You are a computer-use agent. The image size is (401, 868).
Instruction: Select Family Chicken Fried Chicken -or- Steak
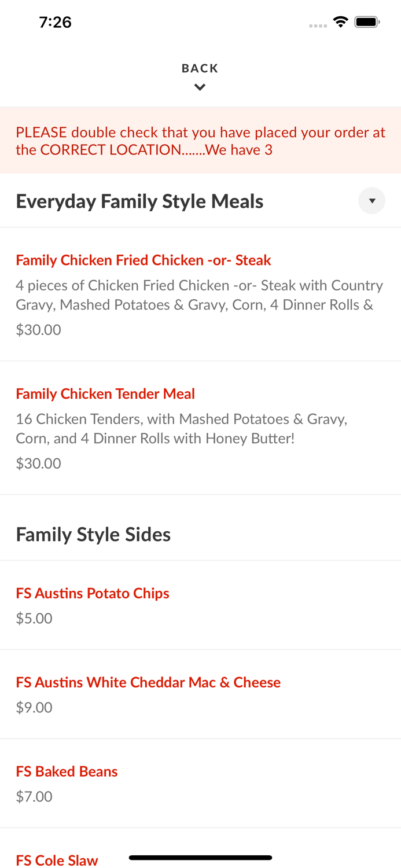(x=143, y=260)
